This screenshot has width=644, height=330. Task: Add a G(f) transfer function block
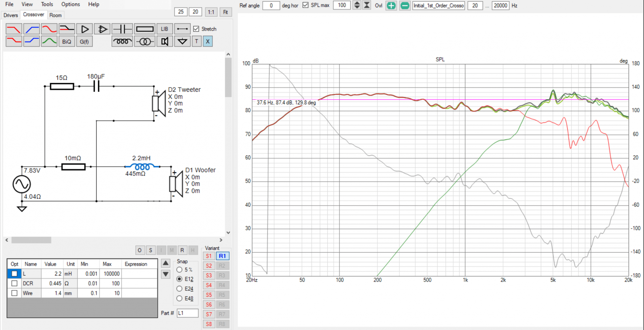tap(84, 41)
